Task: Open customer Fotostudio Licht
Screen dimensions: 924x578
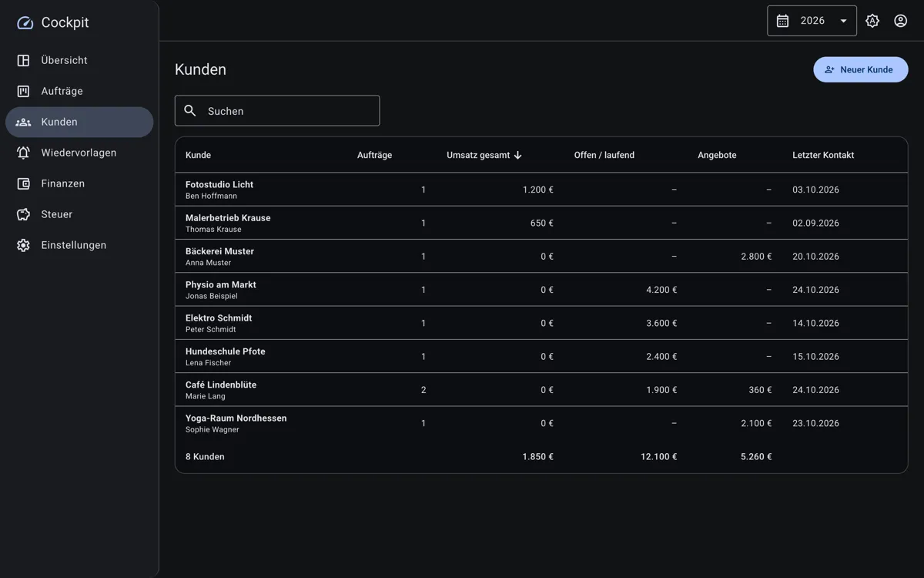Action: [x=541, y=190]
